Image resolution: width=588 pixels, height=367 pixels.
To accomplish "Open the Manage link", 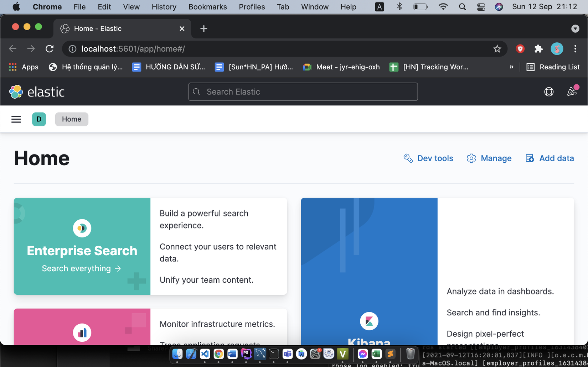I will (x=489, y=158).
